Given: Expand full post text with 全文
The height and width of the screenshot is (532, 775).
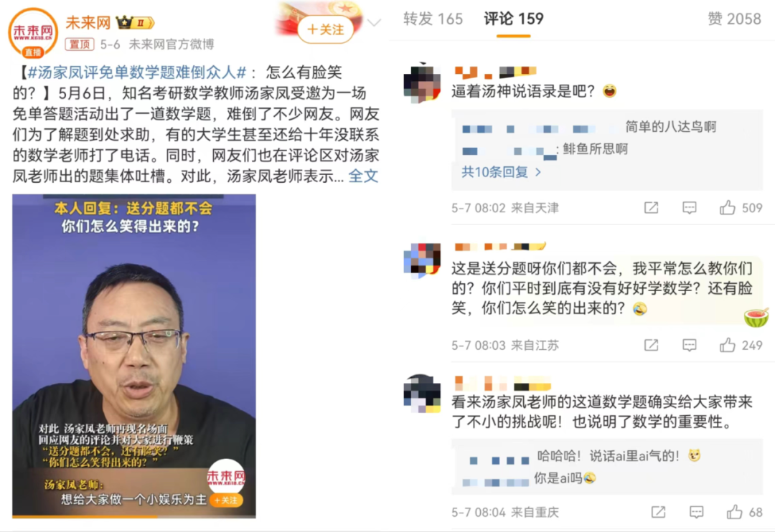Looking at the screenshot, I should (x=363, y=176).
